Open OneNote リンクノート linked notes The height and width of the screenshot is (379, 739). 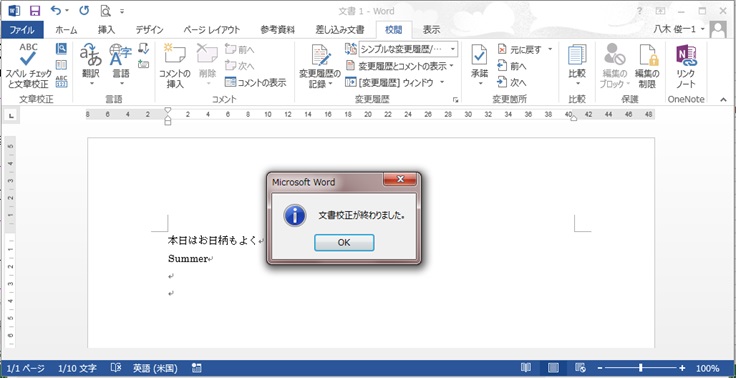(x=686, y=66)
